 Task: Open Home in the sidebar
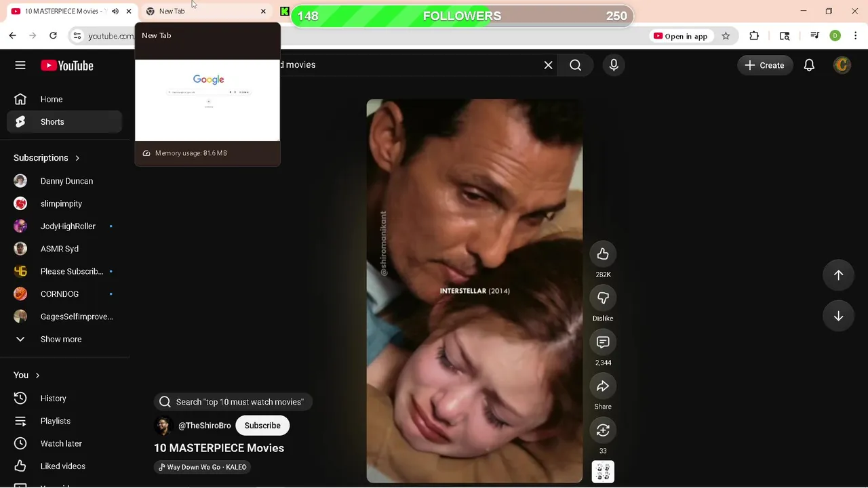coord(64,99)
